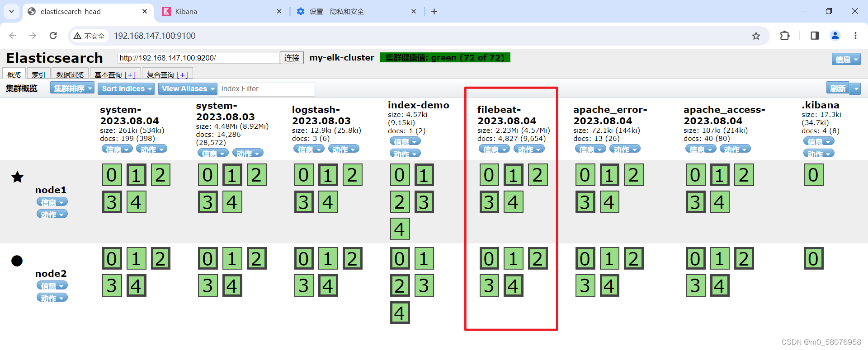Switch to the Kibana browser tab
Screen dimensions: 868x350
[x=222, y=11]
